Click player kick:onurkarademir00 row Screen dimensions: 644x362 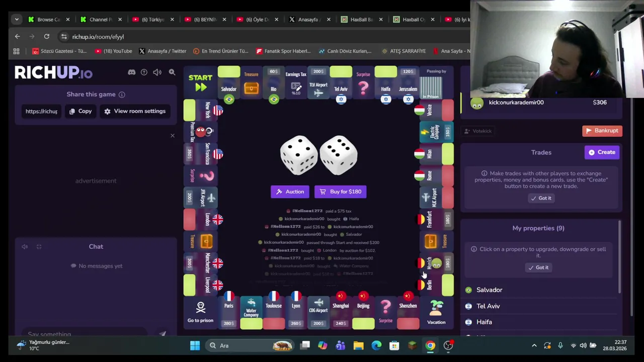pyautogui.click(x=541, y=103)
